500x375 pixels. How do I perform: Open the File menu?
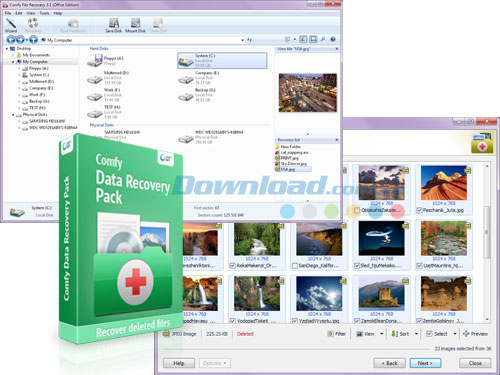[8, 13]
